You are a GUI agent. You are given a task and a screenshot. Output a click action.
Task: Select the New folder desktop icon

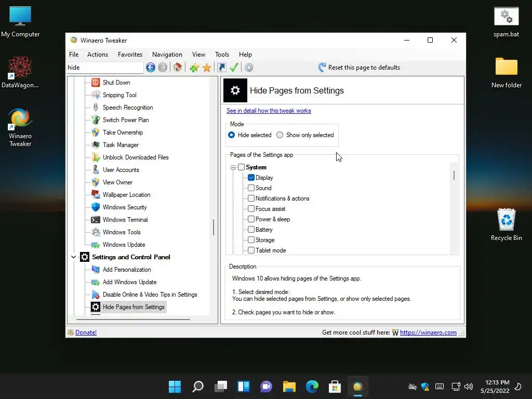point(506,73)
